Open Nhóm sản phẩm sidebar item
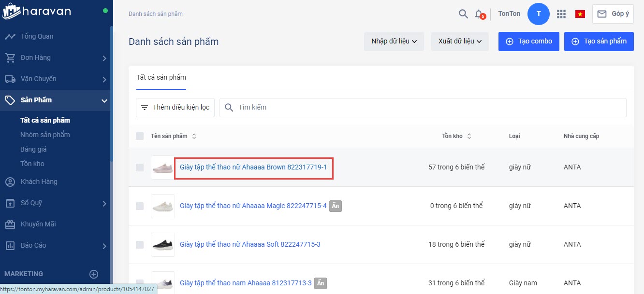 45,135
